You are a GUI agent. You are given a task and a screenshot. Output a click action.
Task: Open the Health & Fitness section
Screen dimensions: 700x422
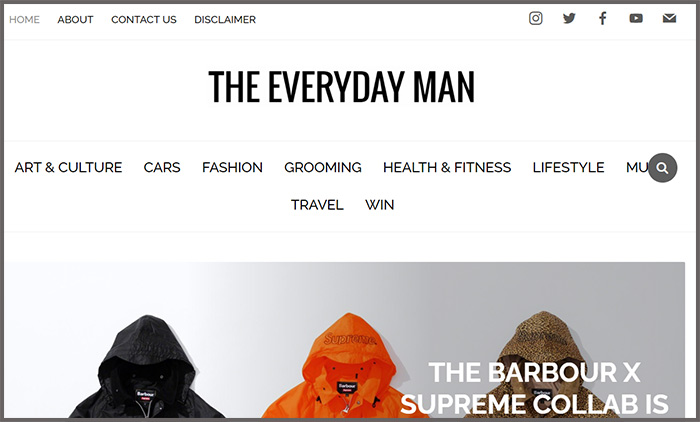(447, 167)
